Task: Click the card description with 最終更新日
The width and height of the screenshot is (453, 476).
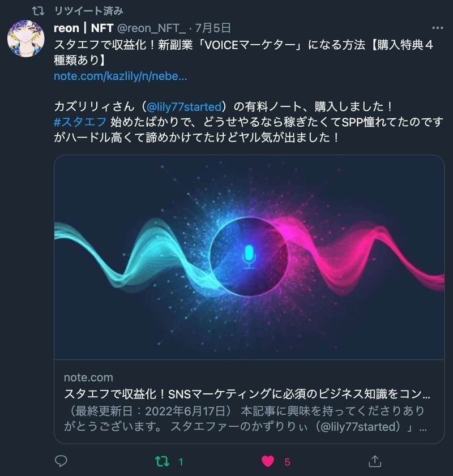Action: point(245,419)
